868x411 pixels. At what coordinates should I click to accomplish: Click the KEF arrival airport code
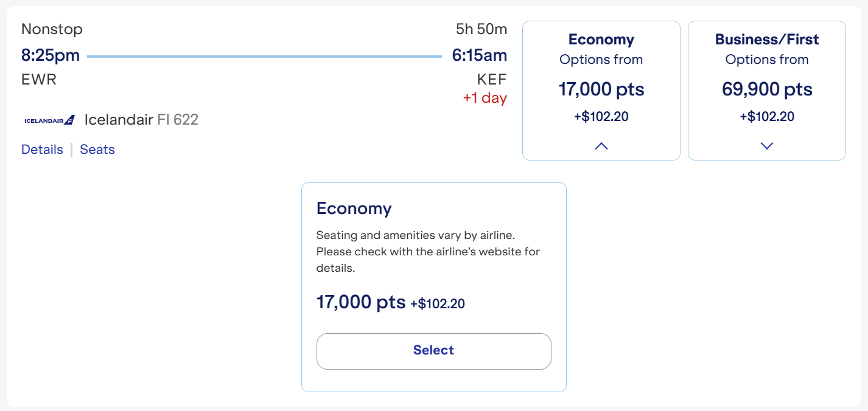click(492, 78)
